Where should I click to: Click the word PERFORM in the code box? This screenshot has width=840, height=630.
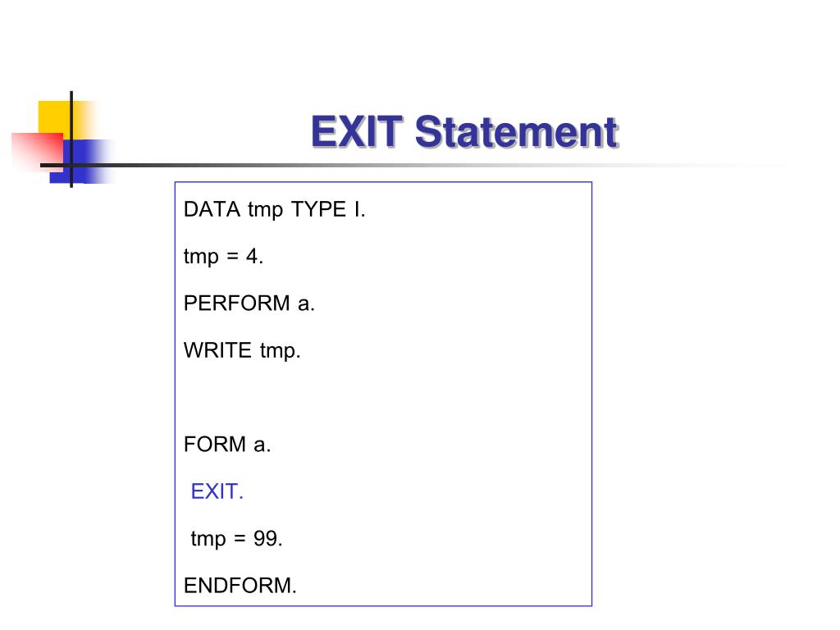click(x=237, y=304)
